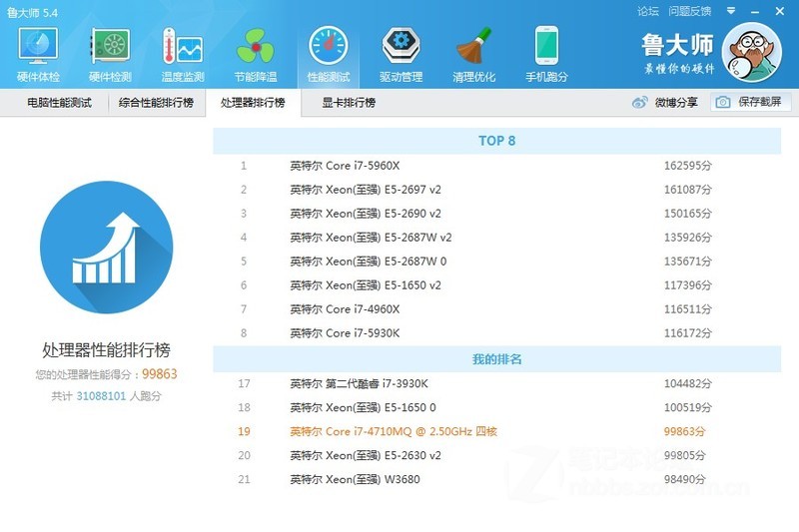Select the highlighted Core i7-4710MQ row
799x532 pixels.
pyautogui.click(x=496, y=431)
